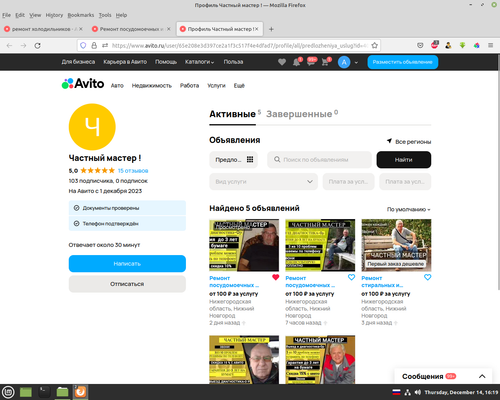Click the blue account avatar A
This screenshot has width=500, height=400.
(344, 62)
